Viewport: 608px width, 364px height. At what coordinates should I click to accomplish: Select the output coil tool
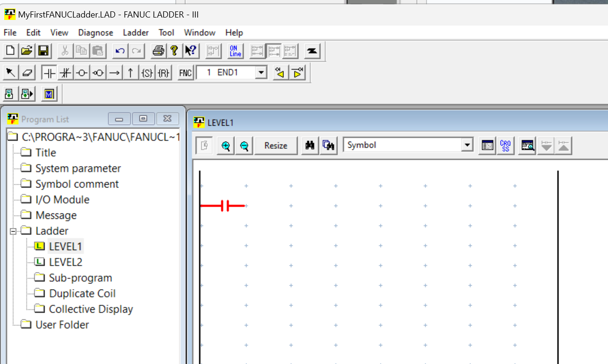pyautogui.click(x=82, y=73)
